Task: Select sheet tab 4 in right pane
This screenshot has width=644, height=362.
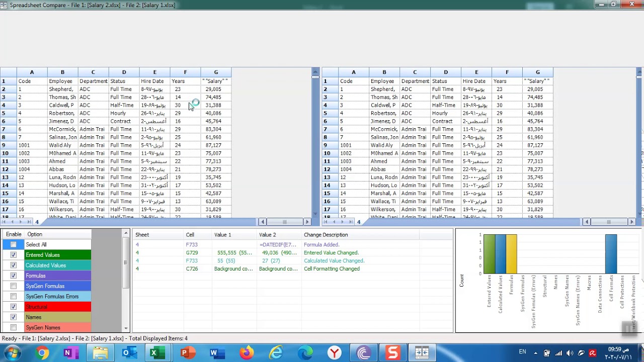Action: point(359,222)
